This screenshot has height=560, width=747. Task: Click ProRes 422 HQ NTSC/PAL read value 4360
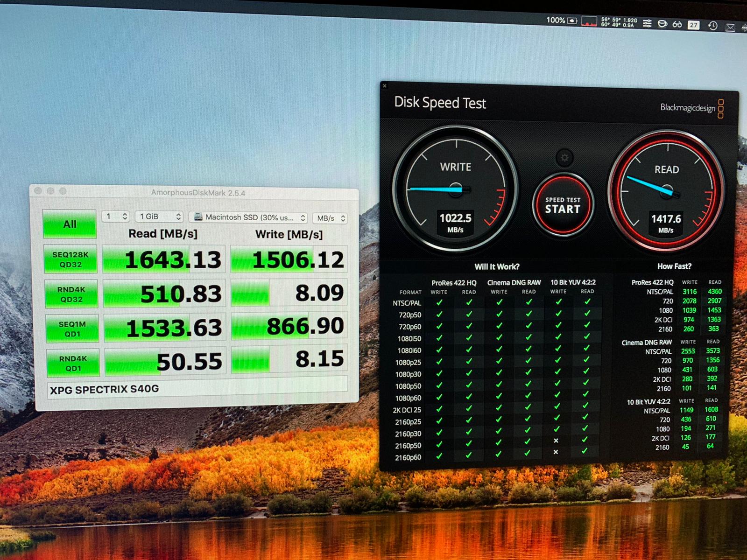[x=714, y=292]
